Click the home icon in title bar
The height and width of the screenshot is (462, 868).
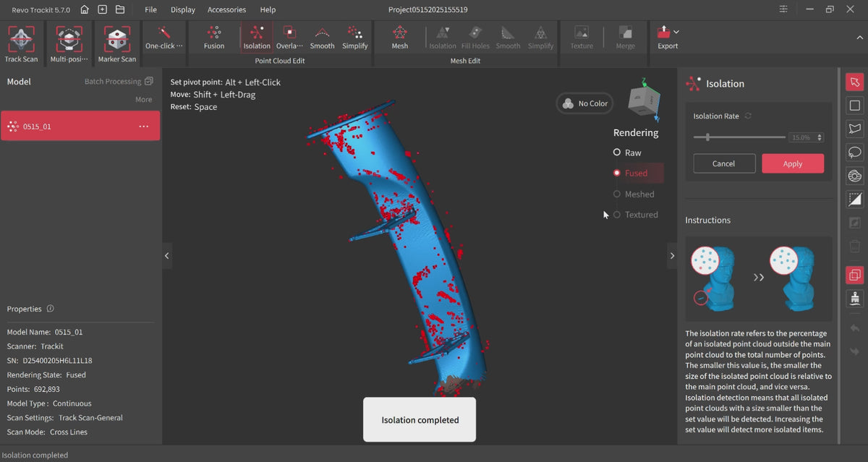85,9
